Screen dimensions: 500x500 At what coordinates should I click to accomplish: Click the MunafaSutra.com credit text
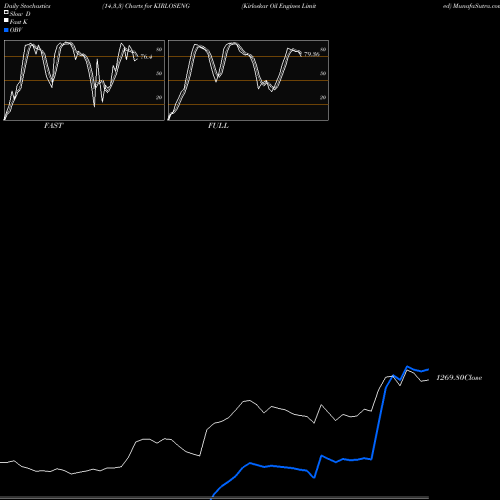[476, 6]
